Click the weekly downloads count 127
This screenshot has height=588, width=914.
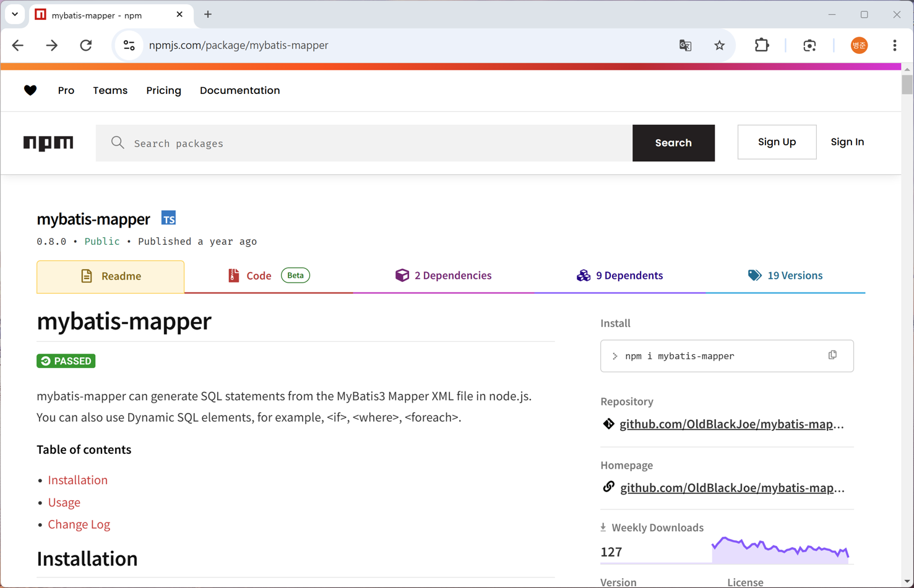[x=611, y=552]
